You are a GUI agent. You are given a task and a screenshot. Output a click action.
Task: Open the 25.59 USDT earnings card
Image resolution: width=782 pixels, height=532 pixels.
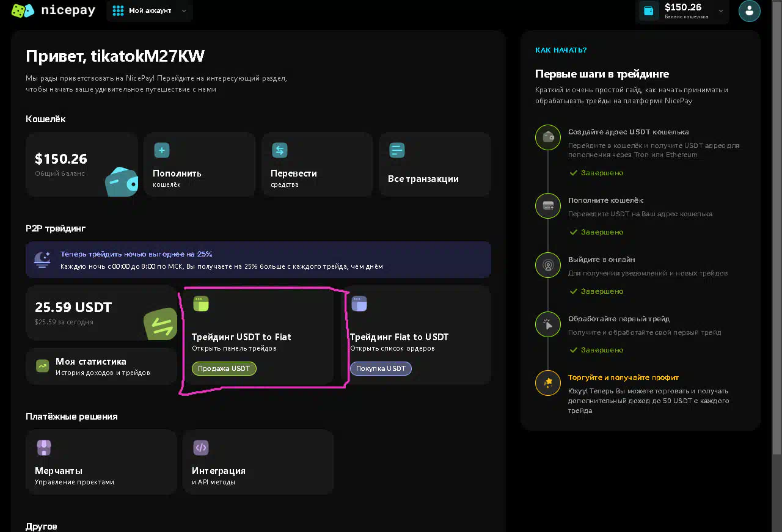101,313
